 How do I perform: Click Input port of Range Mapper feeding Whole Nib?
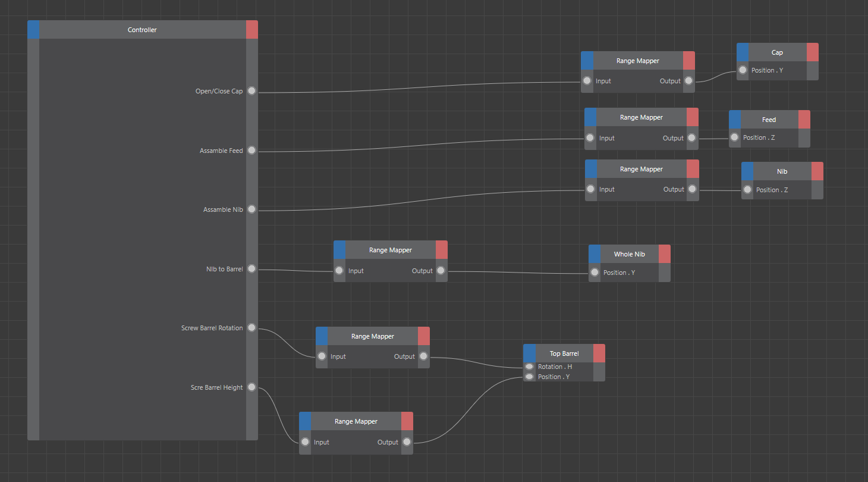[339, 271]
